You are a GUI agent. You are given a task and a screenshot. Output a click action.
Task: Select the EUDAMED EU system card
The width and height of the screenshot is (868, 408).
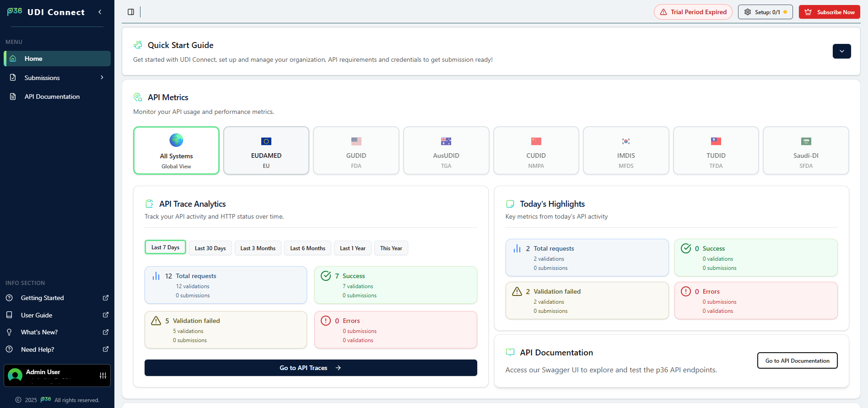point(266,150)
